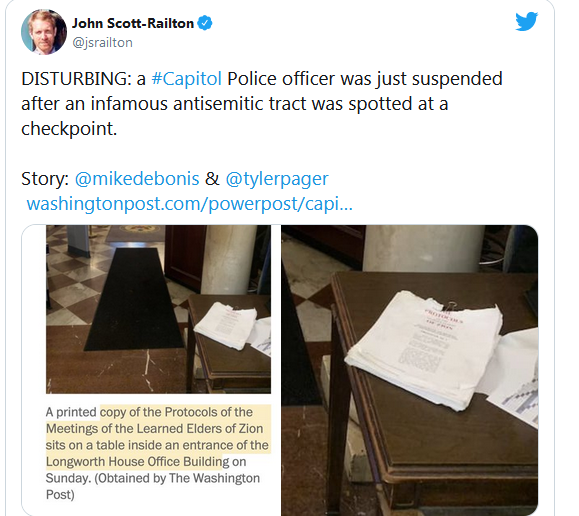Open the left photo of the hallway table
Image resolution: width=579 pixels, height=516 pixels.
(x=158, y=309)
